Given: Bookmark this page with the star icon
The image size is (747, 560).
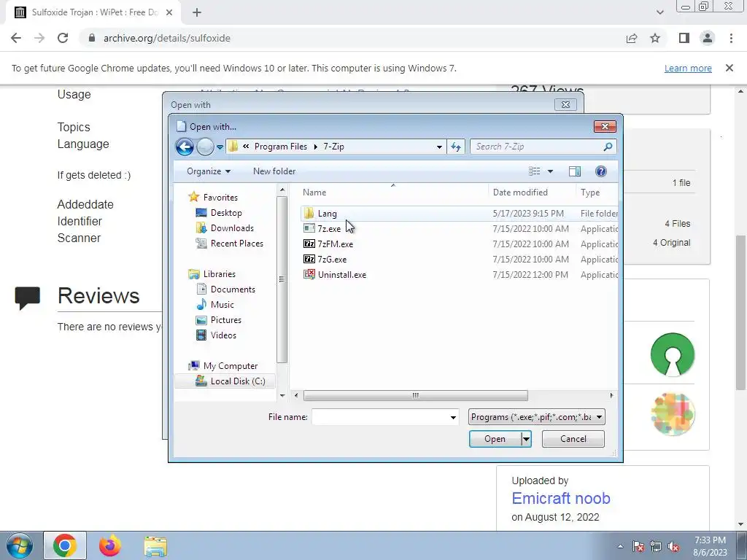Looking at the screenshot, I should tap(655, 38).
